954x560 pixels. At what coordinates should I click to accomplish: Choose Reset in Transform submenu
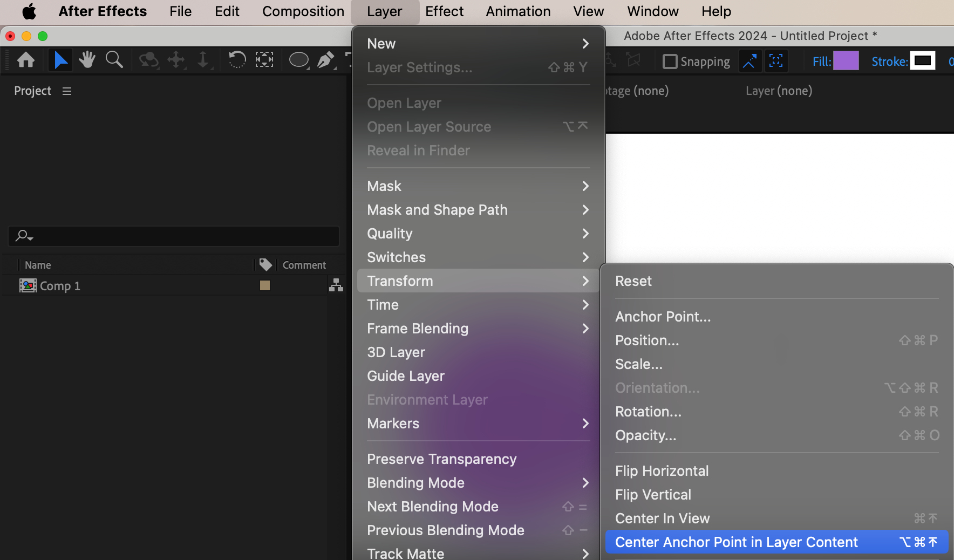777,281
